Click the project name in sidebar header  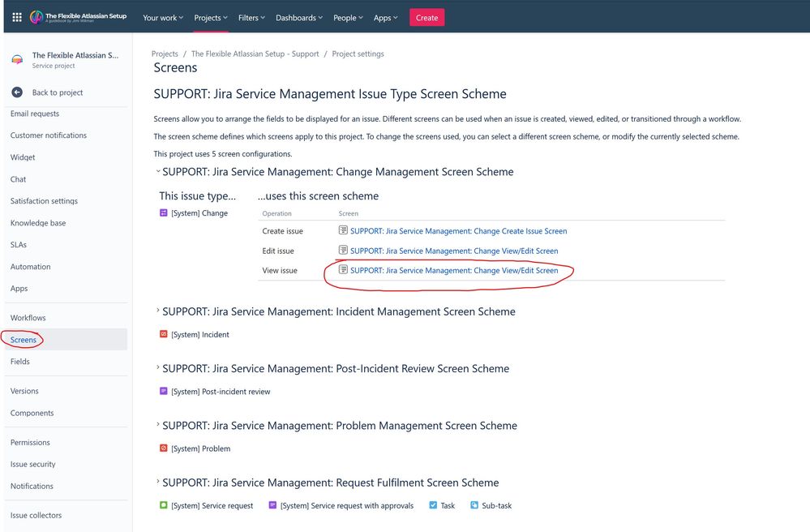pos(75,55)
